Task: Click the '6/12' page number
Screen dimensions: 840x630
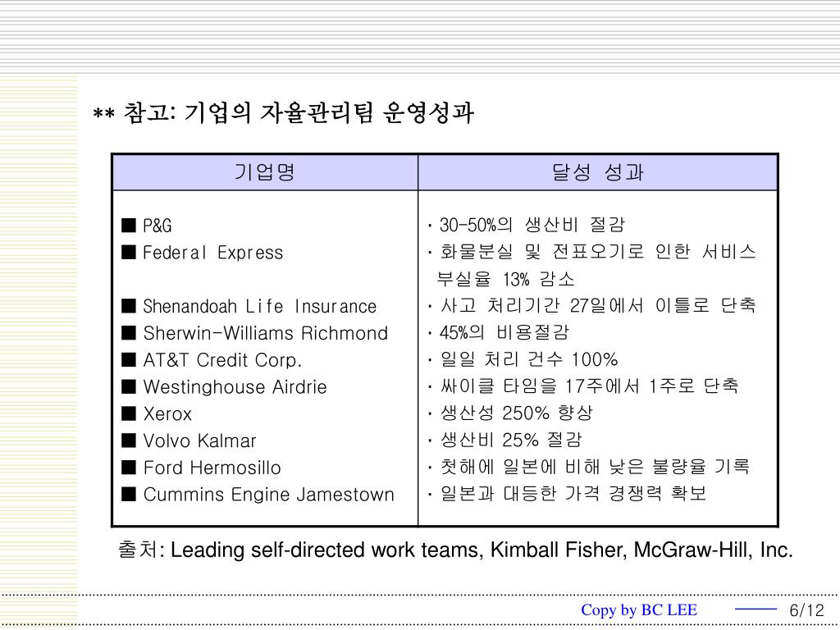Action: pyautogui.click(x=807, y=610)
